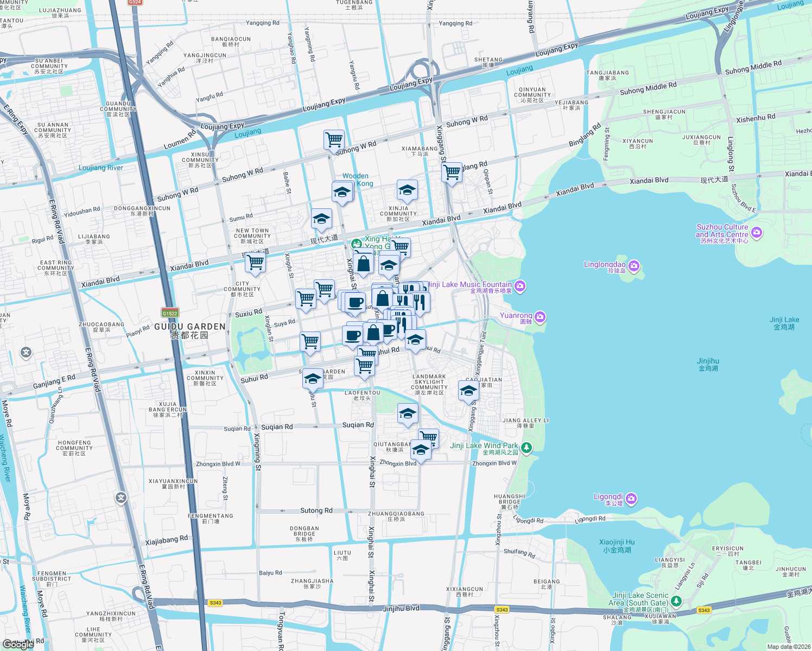Screen dimensions: 812x651
Task: Select the grocery cart icon west of City Community
Action: coord(255,264)
